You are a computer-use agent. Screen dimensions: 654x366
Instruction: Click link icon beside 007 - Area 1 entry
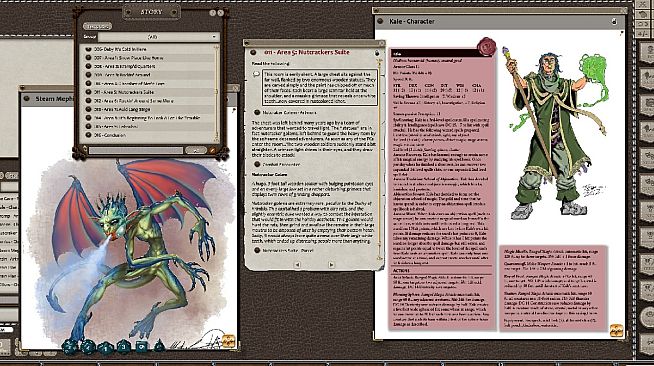click(x=88, y=58)
